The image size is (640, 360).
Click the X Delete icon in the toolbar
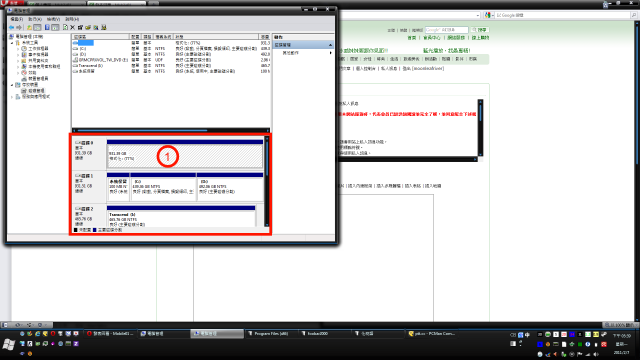73,27
